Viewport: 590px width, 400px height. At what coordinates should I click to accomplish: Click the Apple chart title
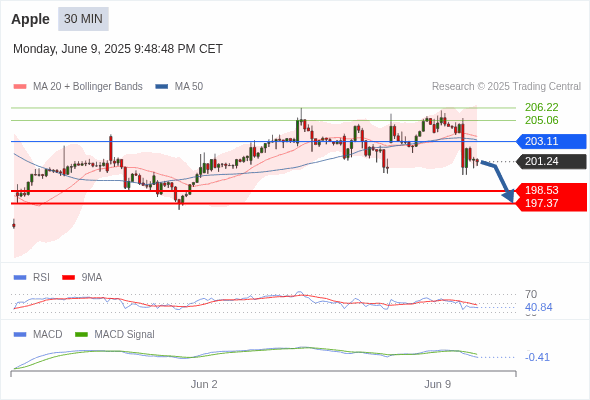30,19
